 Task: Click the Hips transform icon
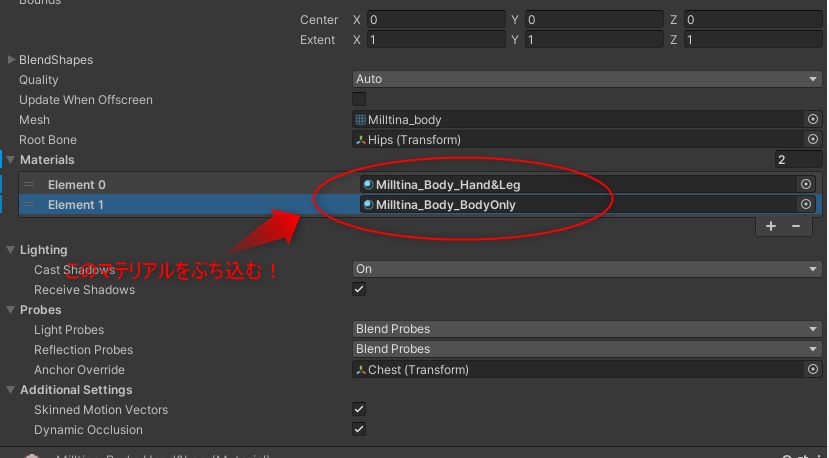click(361, 140)
